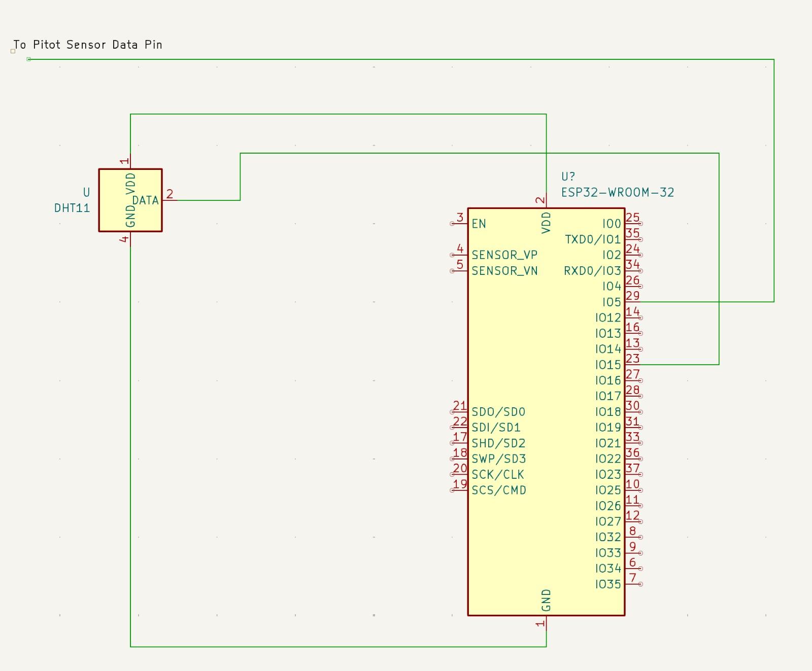Click pin number 25 next to IO0
The image size is (812, 671).
click(x=632, y=218)
